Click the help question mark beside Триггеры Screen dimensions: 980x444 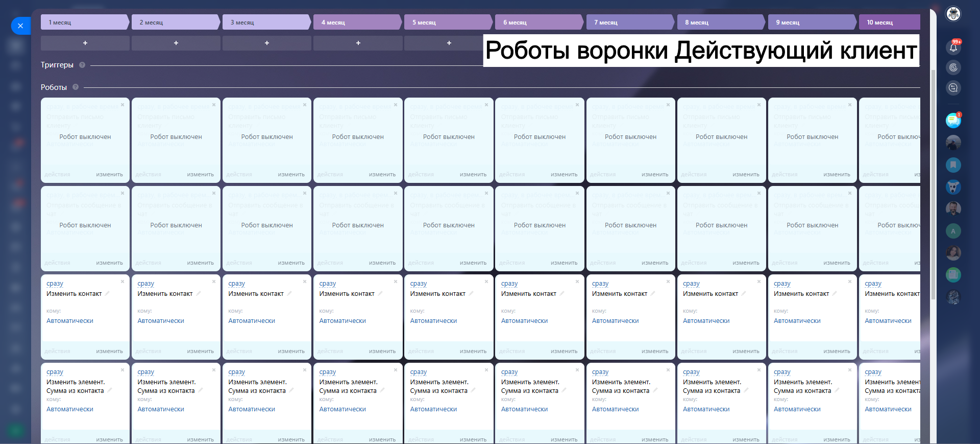[82, 65]
